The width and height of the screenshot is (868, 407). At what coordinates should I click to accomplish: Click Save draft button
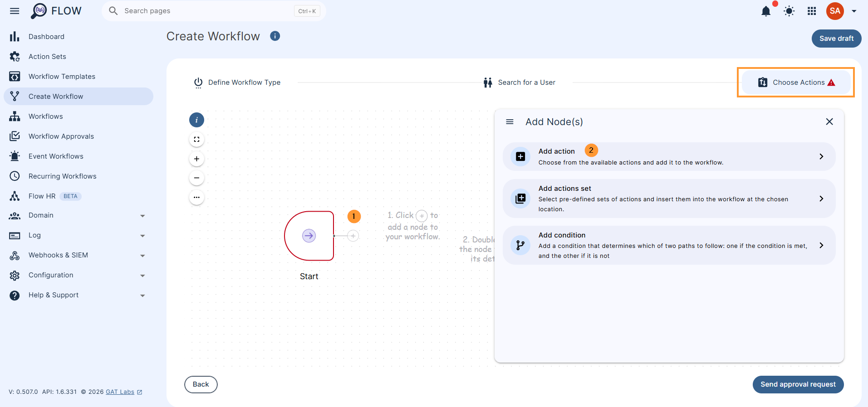click(x=836, y=39)
